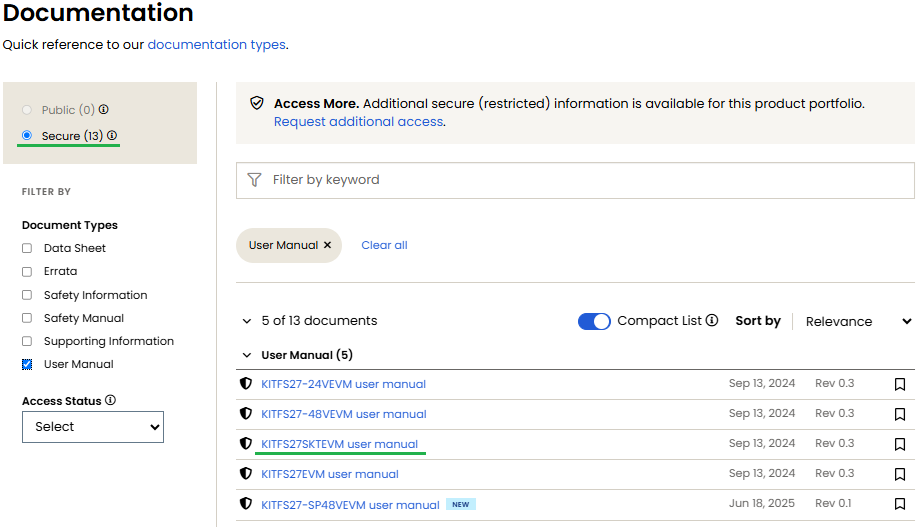Click info icon next to Public (0)
The width and height of the screenshot is (922, 527).
click(103, 109)
